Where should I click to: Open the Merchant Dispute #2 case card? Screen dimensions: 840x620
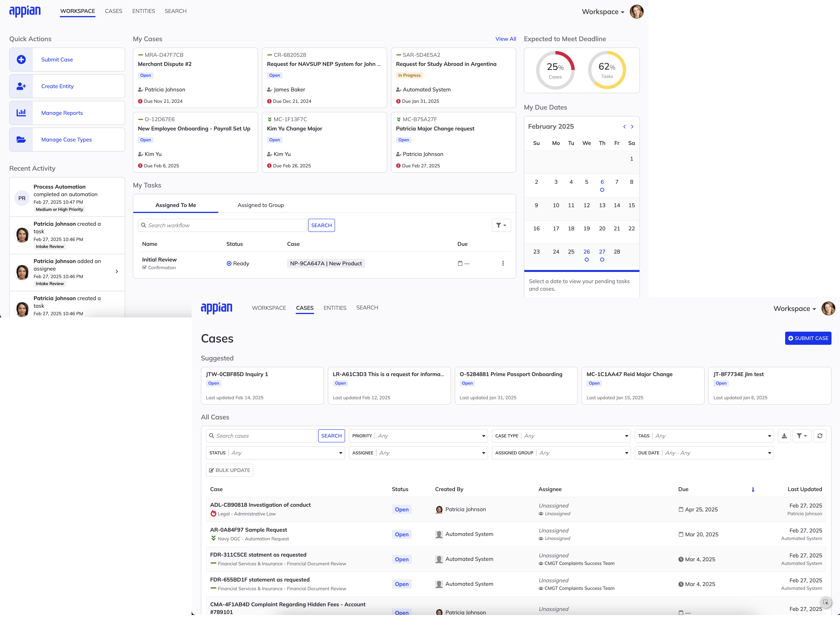point(195,78)
